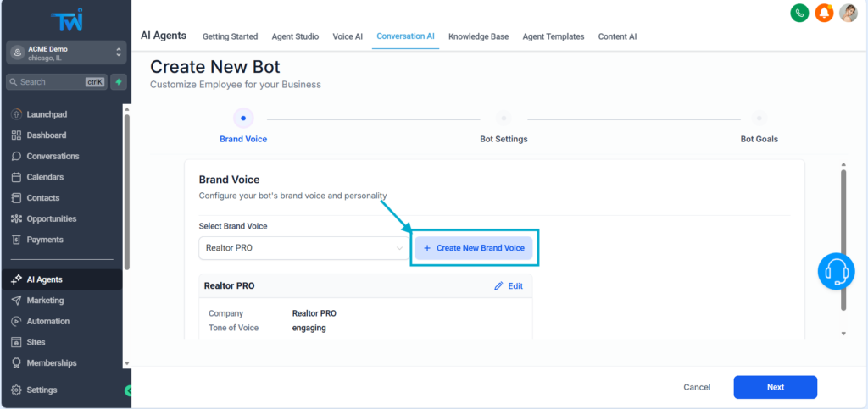Click the green plus quick-add icon

coord(119,82)
